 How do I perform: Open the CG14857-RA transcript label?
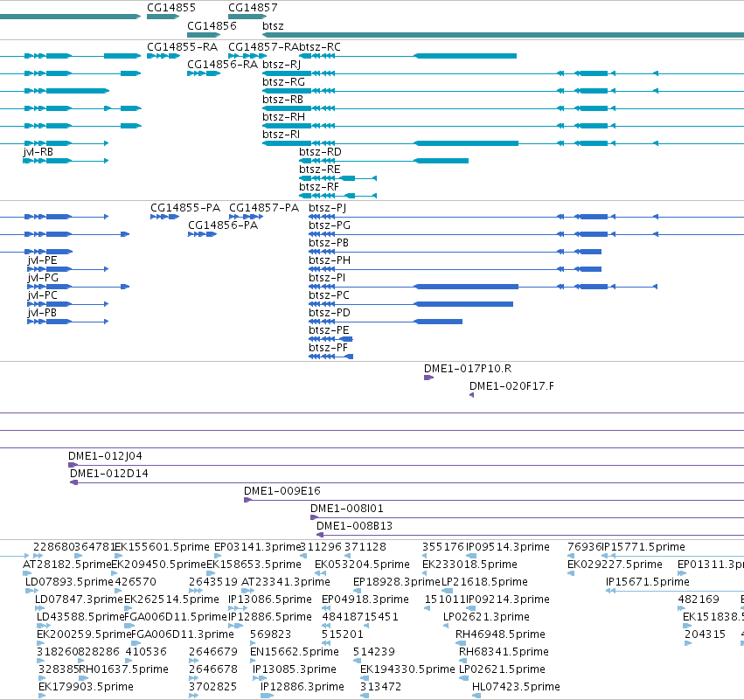(x=263, y=47)
